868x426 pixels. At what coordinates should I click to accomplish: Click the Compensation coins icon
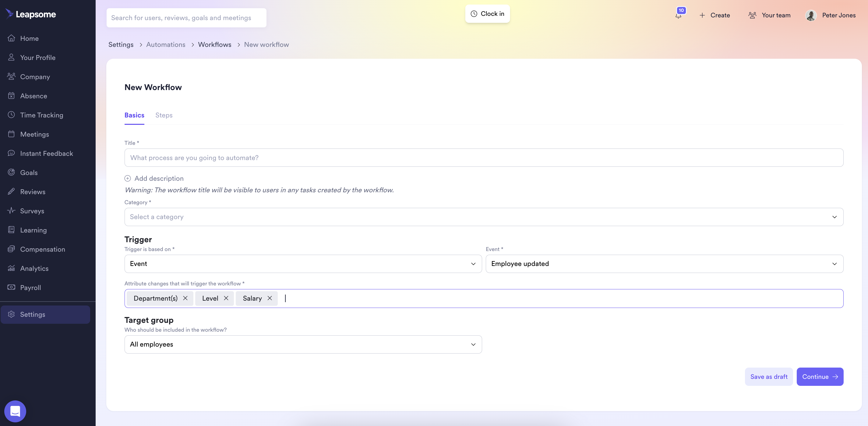(12, 249)
